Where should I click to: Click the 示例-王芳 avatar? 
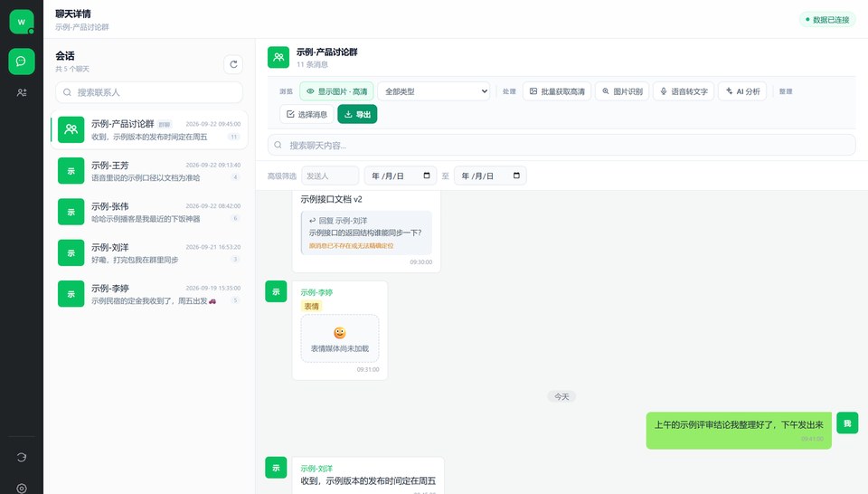(71, 171)
